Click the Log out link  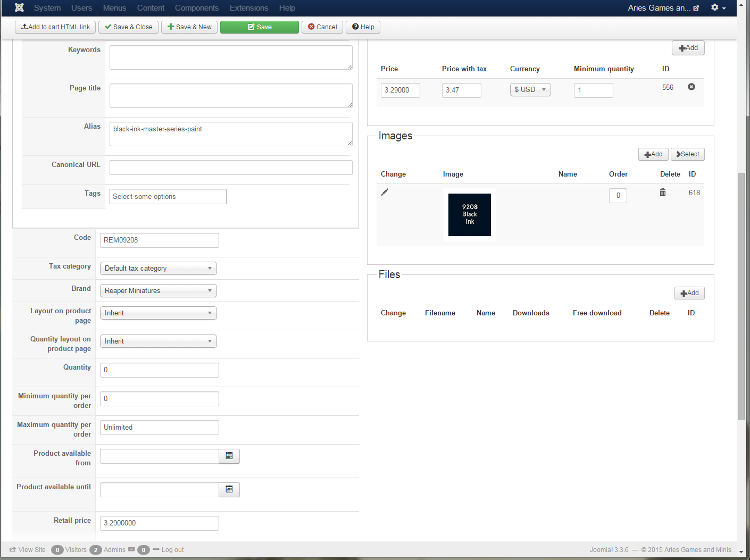tap(172, 550)
